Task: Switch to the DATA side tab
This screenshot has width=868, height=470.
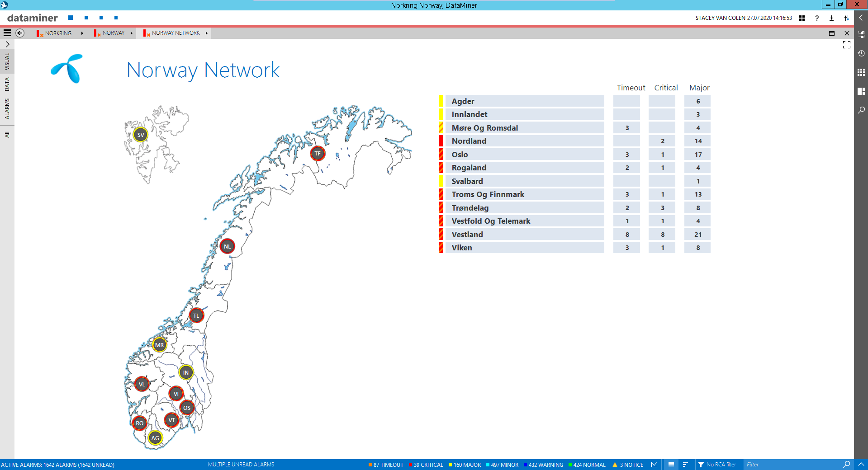Action: point(7,85)
